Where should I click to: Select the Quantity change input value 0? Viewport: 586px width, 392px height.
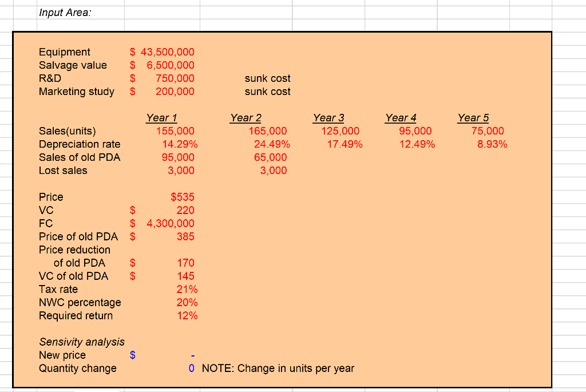pos(191,369)
